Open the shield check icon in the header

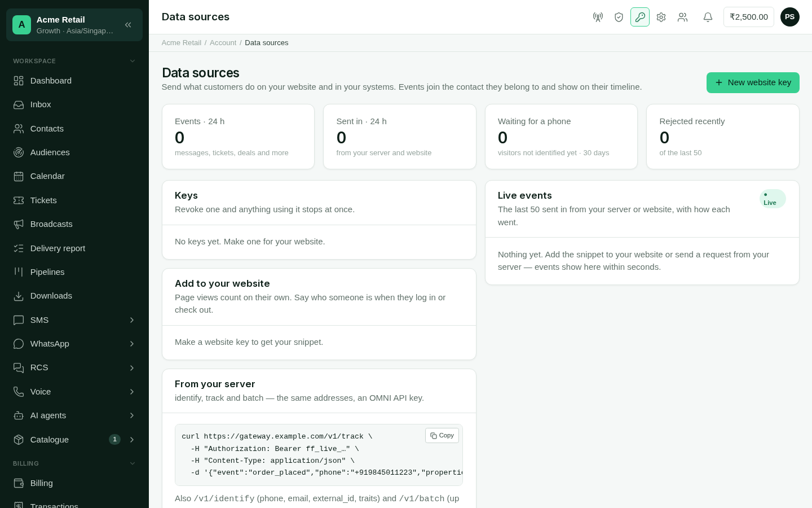619,17
